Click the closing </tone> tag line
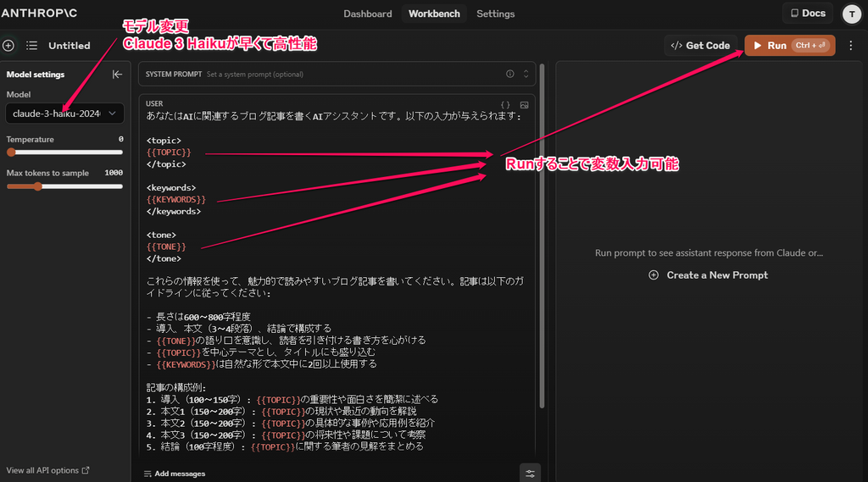 164,258
